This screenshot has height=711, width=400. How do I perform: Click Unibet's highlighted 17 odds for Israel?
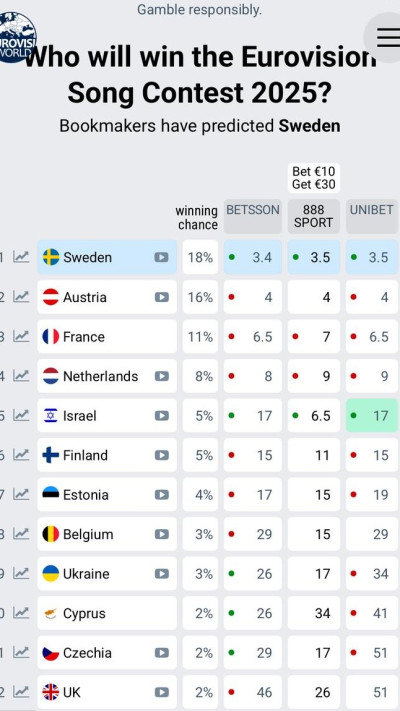click(x=372, y=415)
